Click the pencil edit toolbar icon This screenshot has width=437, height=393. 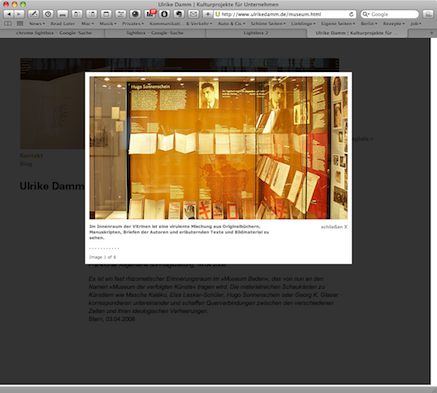click(x=33, y=14)
